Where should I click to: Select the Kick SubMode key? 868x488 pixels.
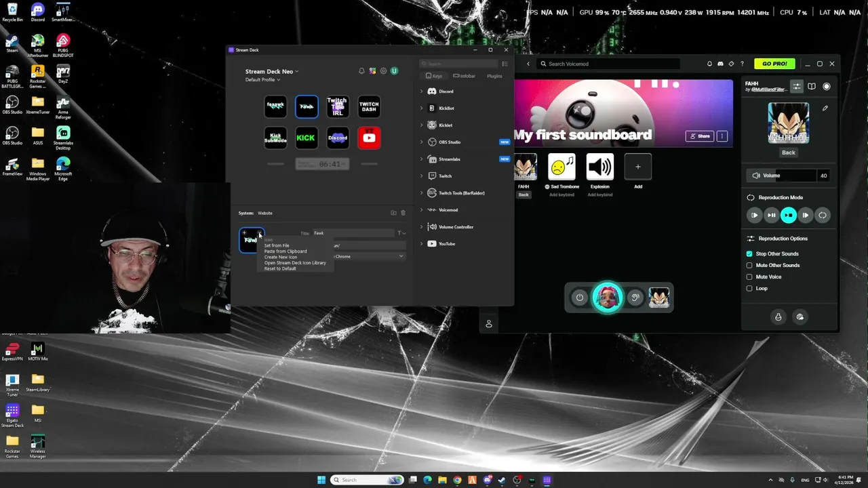[x=275, y=138]
